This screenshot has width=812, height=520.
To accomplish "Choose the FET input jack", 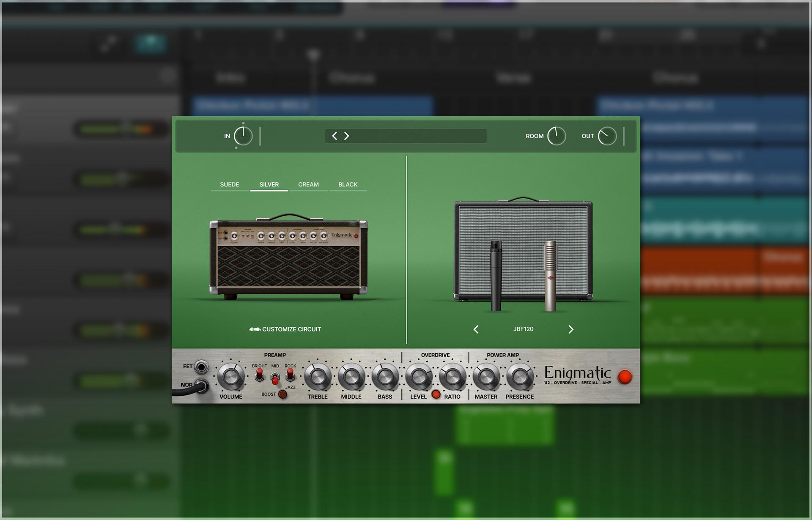I will click(x=201, y=367).
